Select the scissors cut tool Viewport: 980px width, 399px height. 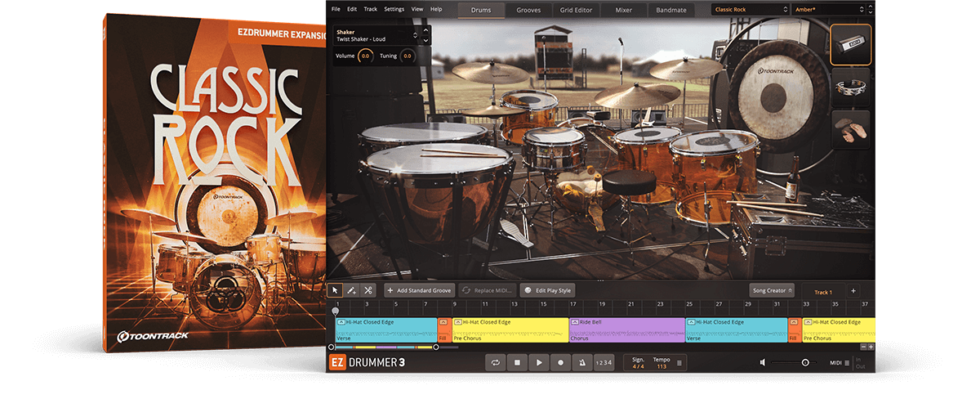click(x=368, y=290)
